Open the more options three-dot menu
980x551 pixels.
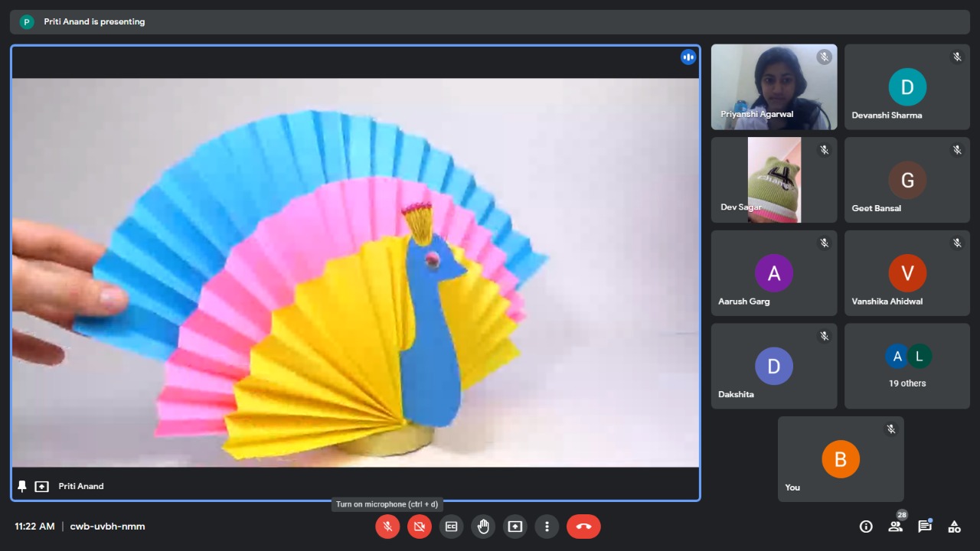[547, 527]
